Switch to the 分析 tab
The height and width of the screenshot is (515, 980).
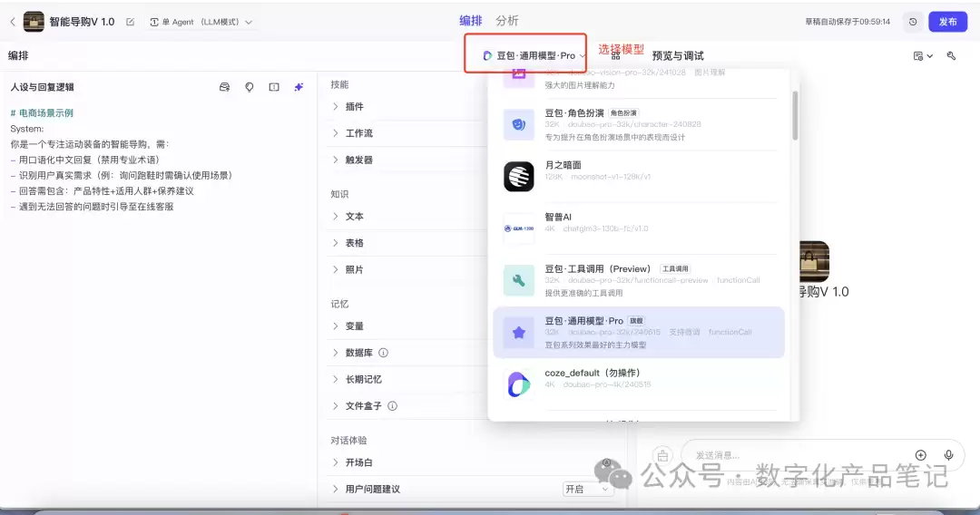(507, 21)
